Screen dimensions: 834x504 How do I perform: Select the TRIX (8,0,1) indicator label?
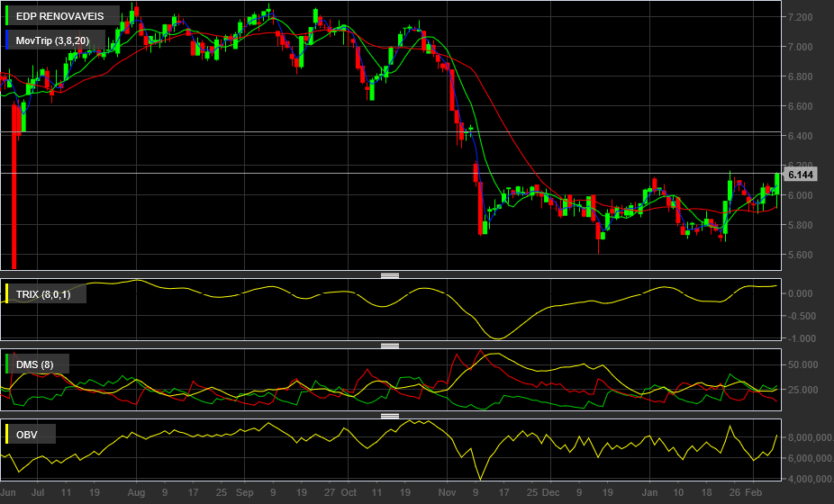pos(43,294)
